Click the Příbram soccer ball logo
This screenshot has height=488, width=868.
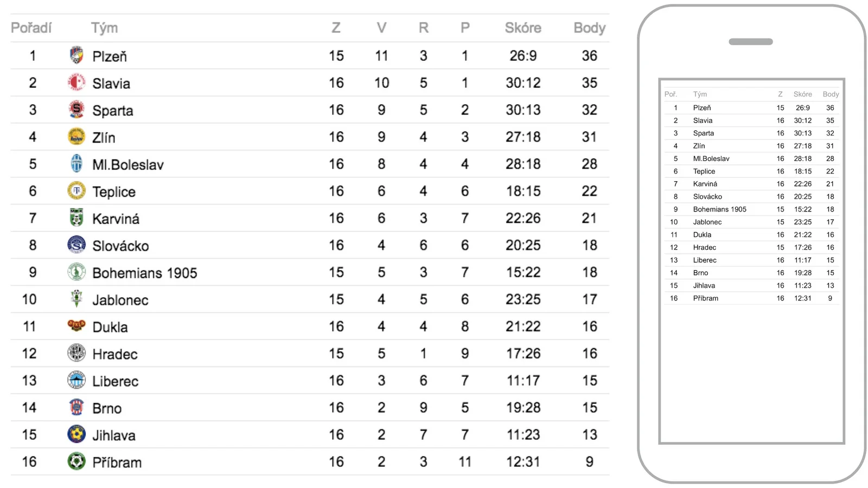tap(76, 461)
